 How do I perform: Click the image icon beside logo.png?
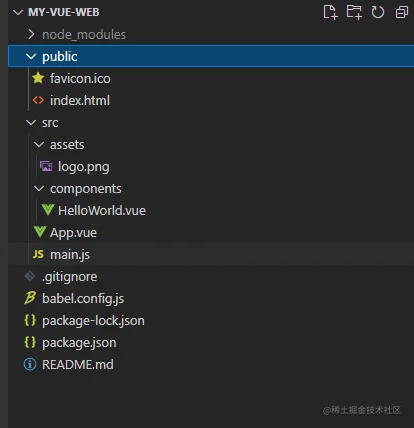[x=46, y=166]
